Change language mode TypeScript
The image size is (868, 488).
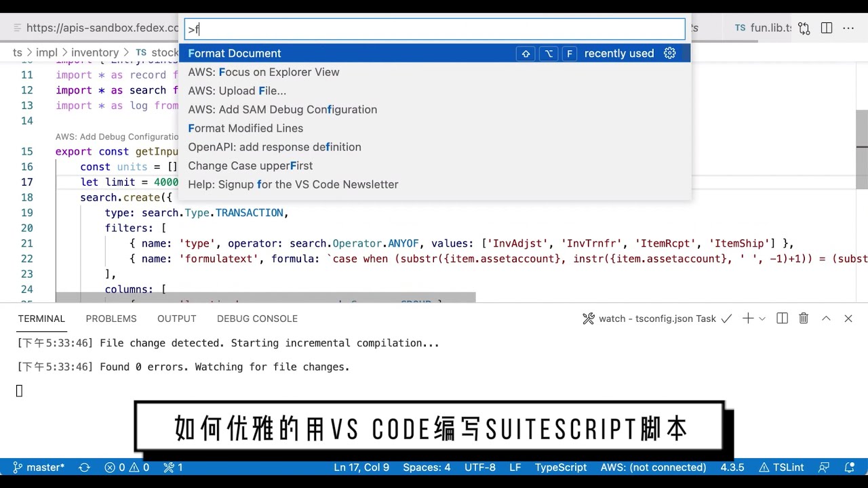pyautogui.click(x=561, y=467)
